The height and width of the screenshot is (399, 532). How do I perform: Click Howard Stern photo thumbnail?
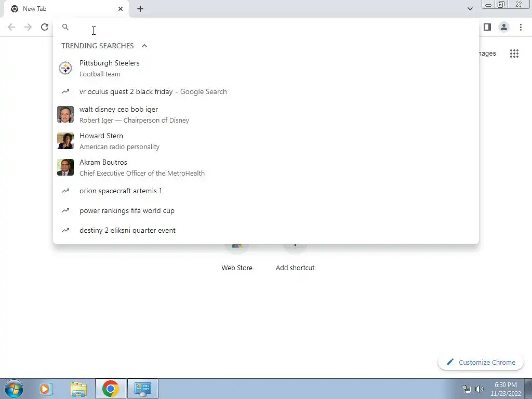[65, 141]
